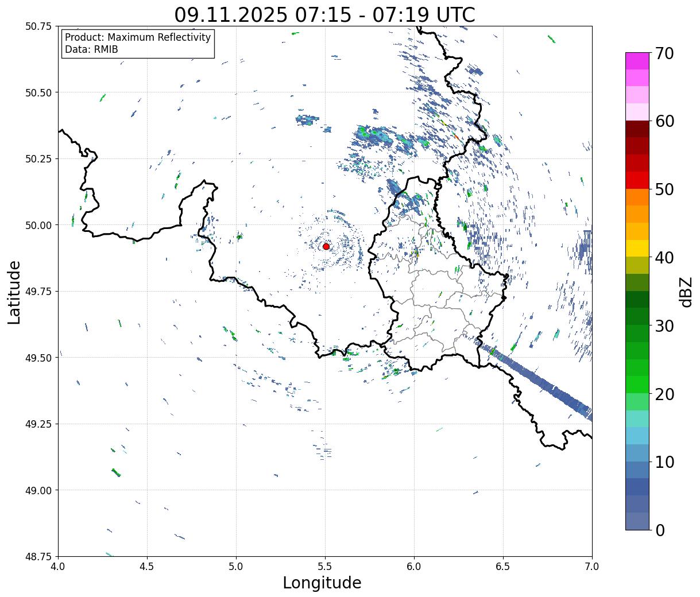Click the latitude tick label '49.75'
This screenshot has height=597, width=700.
[38, 292]
